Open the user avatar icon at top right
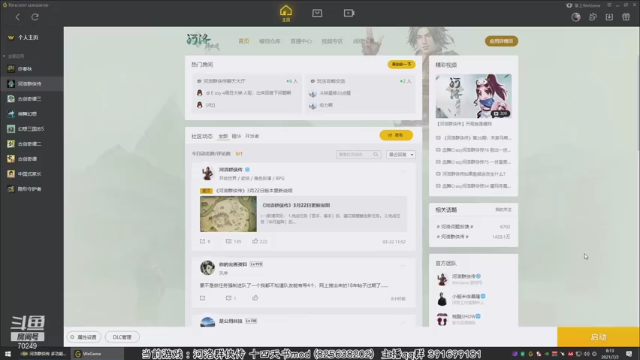Viewport: 640px width, 360px height. (576, 17)
